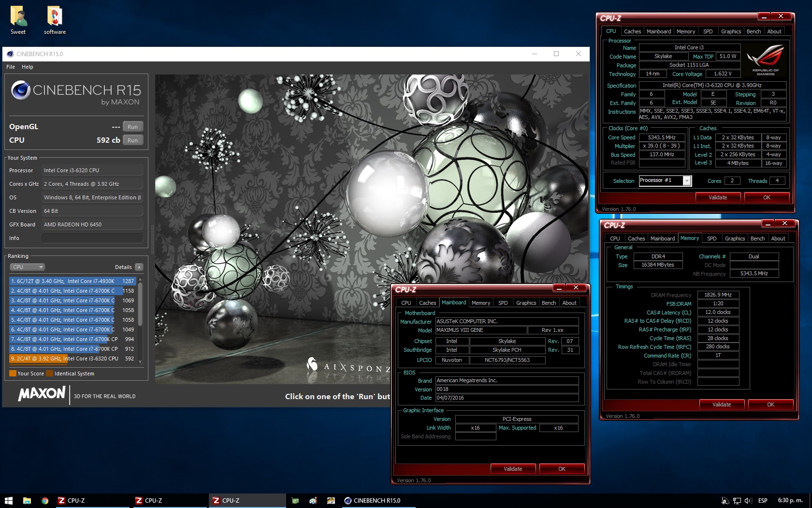812x508 pixels.
Task: Click the Level 3 cache value 4 MBytes
Action: click(x=738, y=163)
